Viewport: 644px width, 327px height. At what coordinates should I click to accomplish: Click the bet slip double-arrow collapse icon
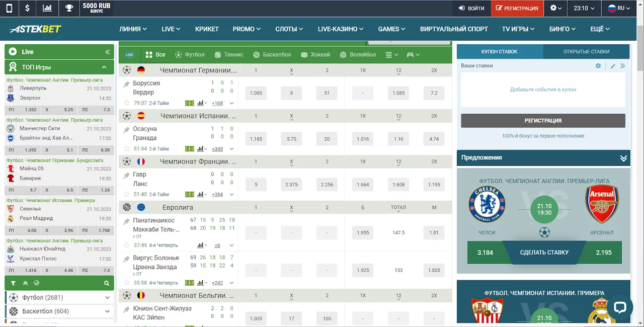point(622,66)
